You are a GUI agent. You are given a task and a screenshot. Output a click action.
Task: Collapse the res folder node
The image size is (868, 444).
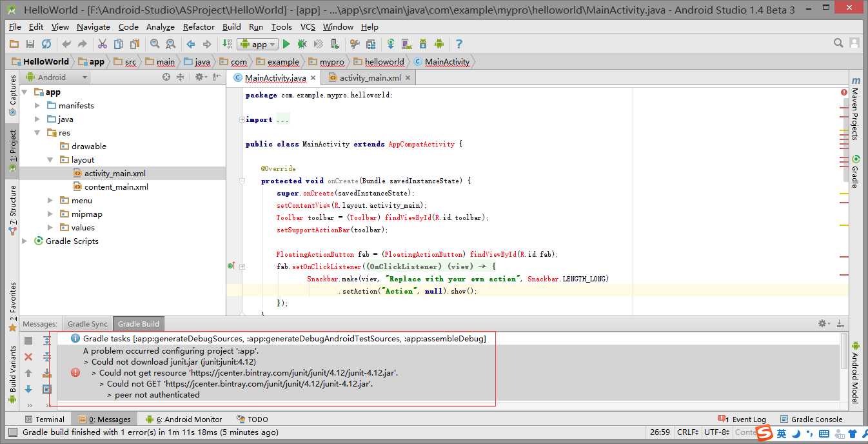[x=37, y=132]
